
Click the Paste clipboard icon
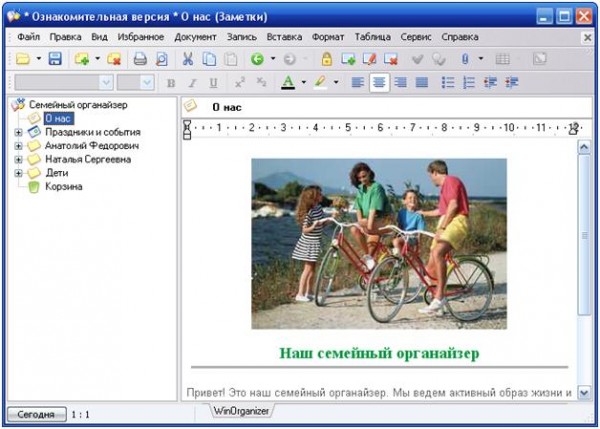click(230, 59)
